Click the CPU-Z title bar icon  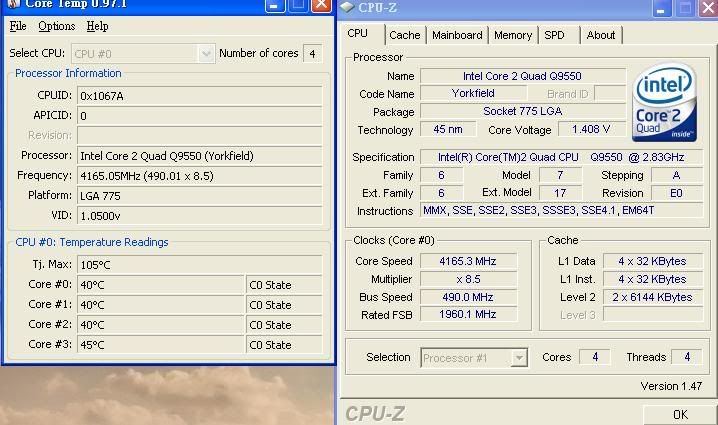347,8
